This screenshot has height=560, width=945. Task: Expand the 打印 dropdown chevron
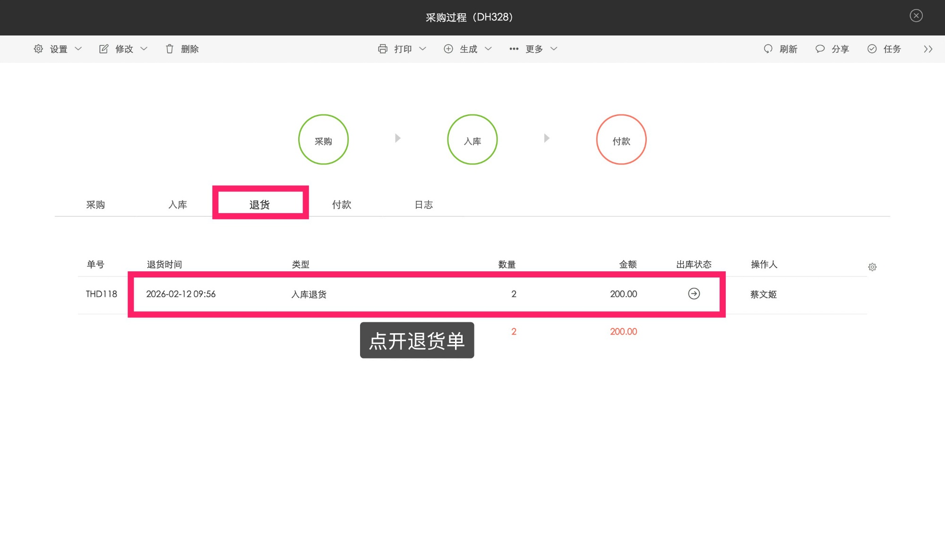click(x=423, y=49)
